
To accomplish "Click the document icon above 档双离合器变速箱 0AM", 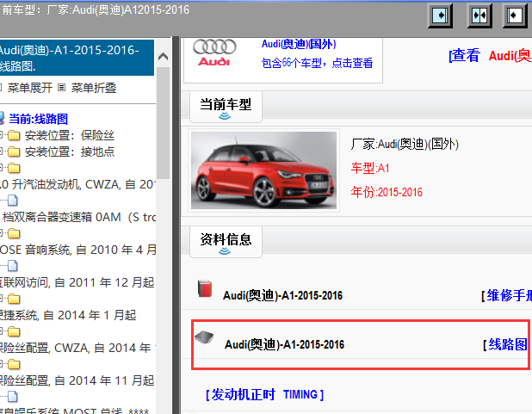I will pos(13,201).
